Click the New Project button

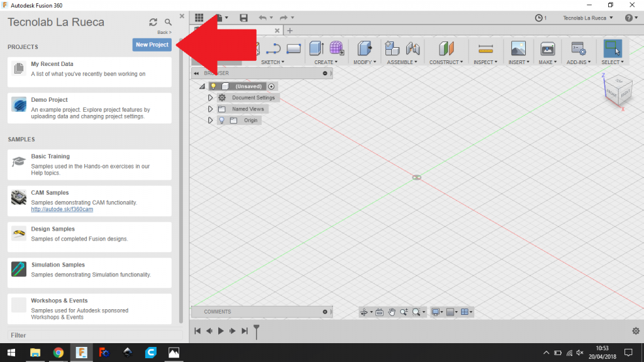click(x=152, y=45)
